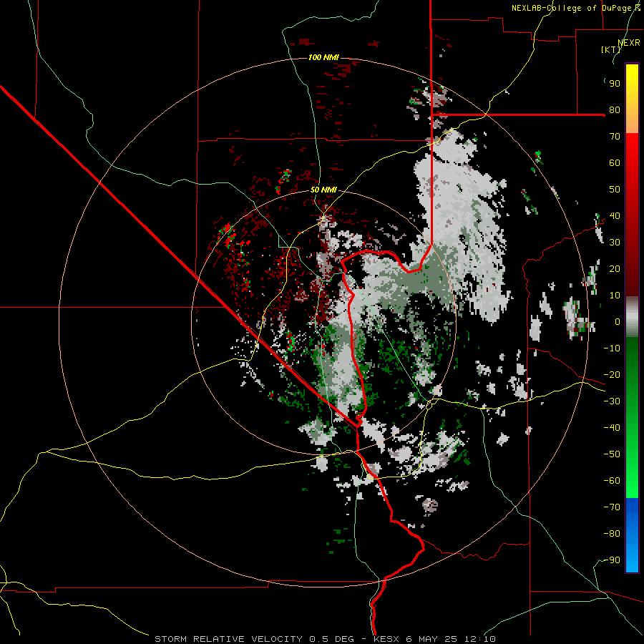The height and width of the screenshot is (644, 644).
Task: Click the positive 10 scale label
Action: (x=615, y=296)
